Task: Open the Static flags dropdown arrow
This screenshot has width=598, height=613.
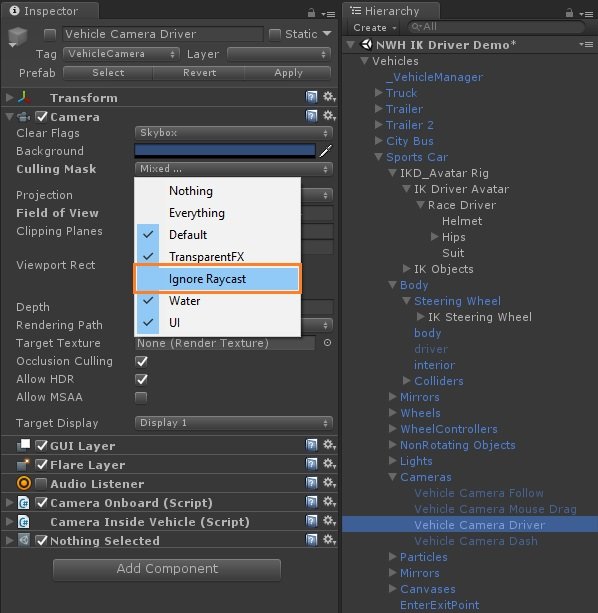Action: pos(328,34)
